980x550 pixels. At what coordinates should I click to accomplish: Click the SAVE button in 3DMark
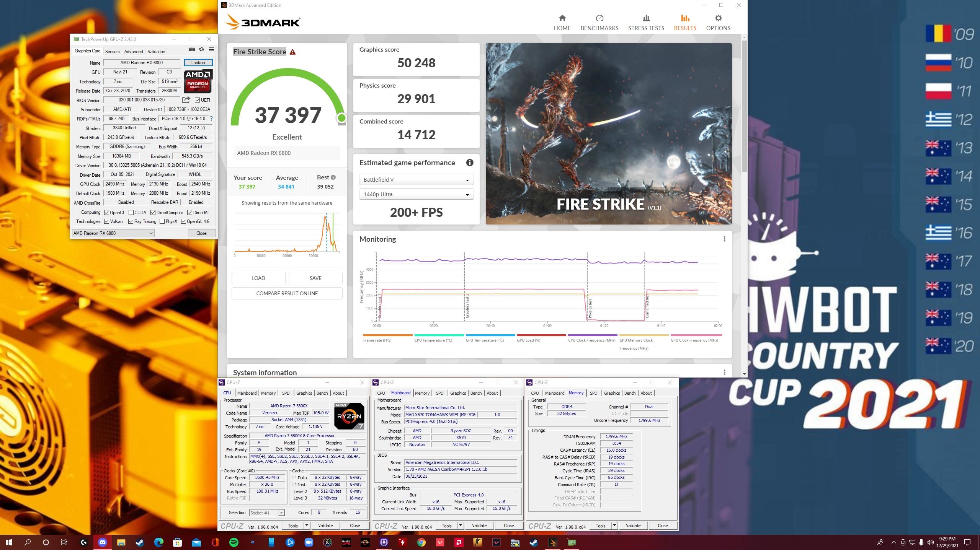(x=315, y=278)
